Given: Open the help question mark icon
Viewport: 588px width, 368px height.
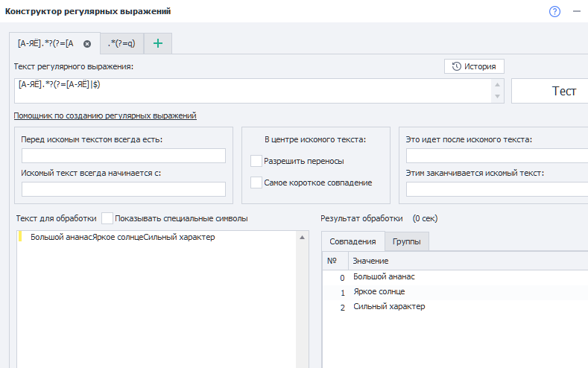Looking at the screenshot, I should (554, 11).
